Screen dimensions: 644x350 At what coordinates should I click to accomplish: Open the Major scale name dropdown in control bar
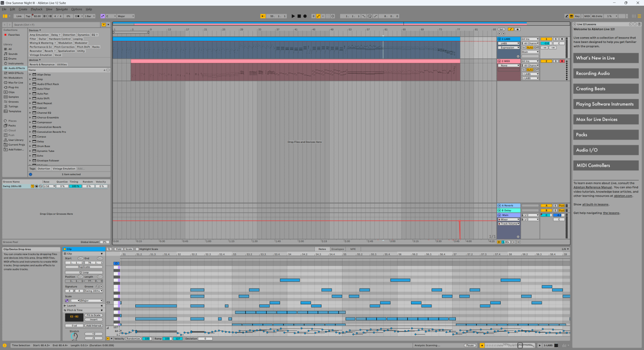click(126, 16)
